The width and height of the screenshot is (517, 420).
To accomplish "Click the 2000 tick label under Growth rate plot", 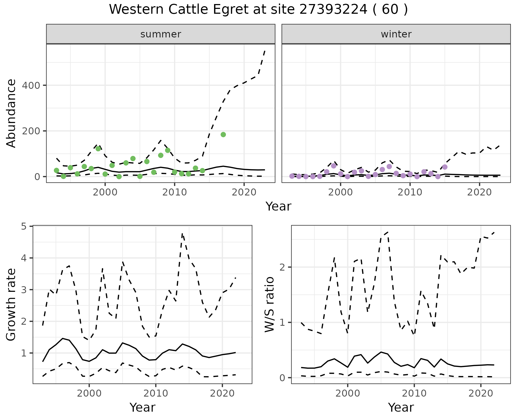I will click(89, 393).
